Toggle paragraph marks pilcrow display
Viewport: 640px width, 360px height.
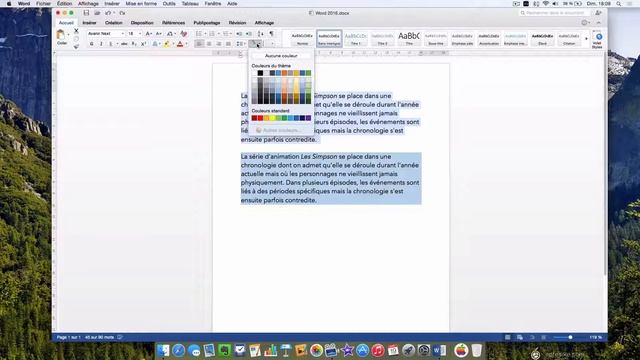click(271, 33)
